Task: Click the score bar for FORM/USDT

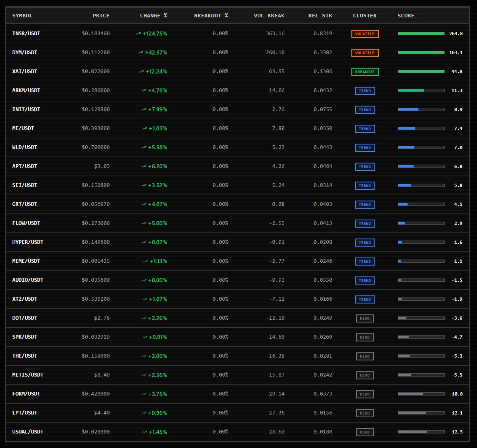Action: (x=421, y=394)
